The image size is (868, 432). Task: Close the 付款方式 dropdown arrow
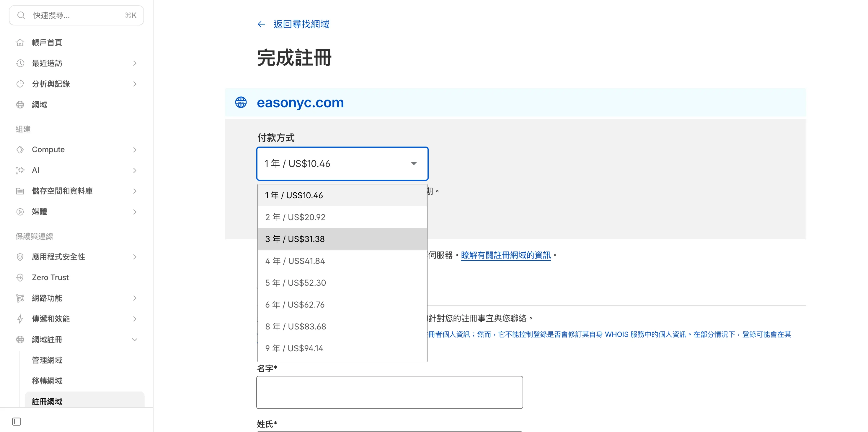pos(414,164)
